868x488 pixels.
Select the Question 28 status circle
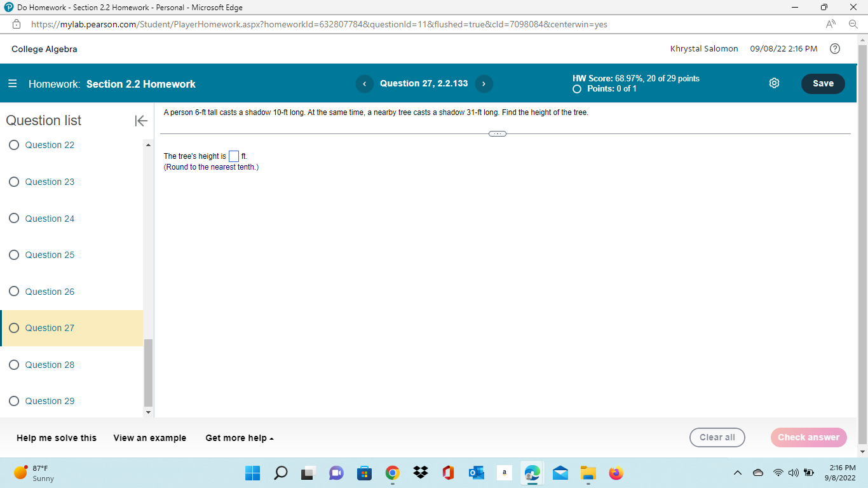[14, 365]
